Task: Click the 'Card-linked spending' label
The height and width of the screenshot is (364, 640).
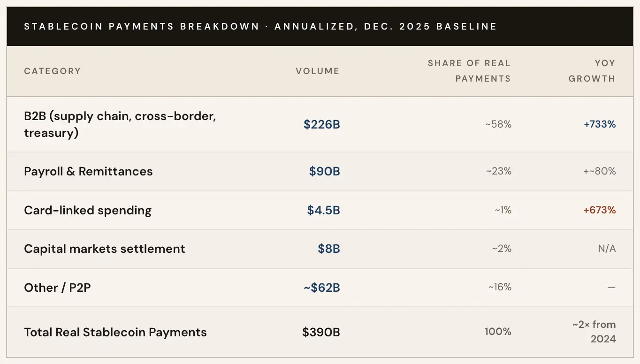Action: click(88, 210)
